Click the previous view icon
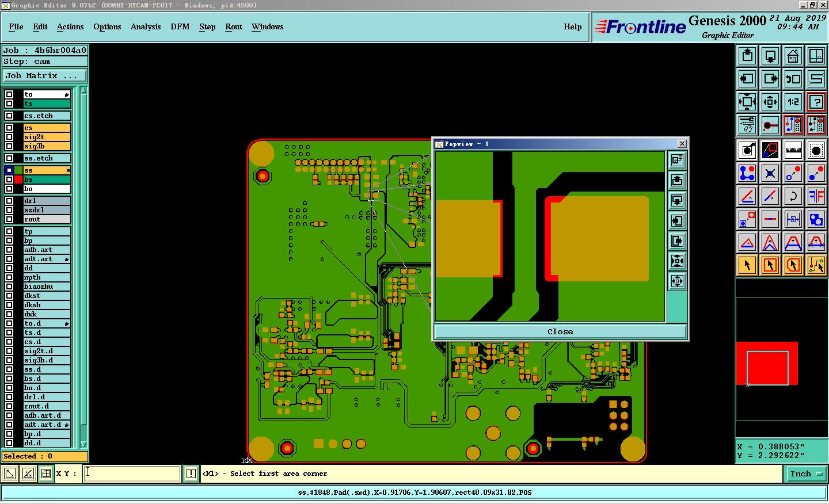This screenshot has height=504, width=829. tap(793, 79)
